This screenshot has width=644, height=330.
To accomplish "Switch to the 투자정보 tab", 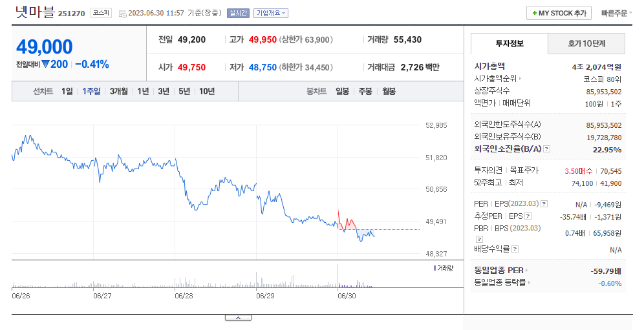I will point(510,43).
